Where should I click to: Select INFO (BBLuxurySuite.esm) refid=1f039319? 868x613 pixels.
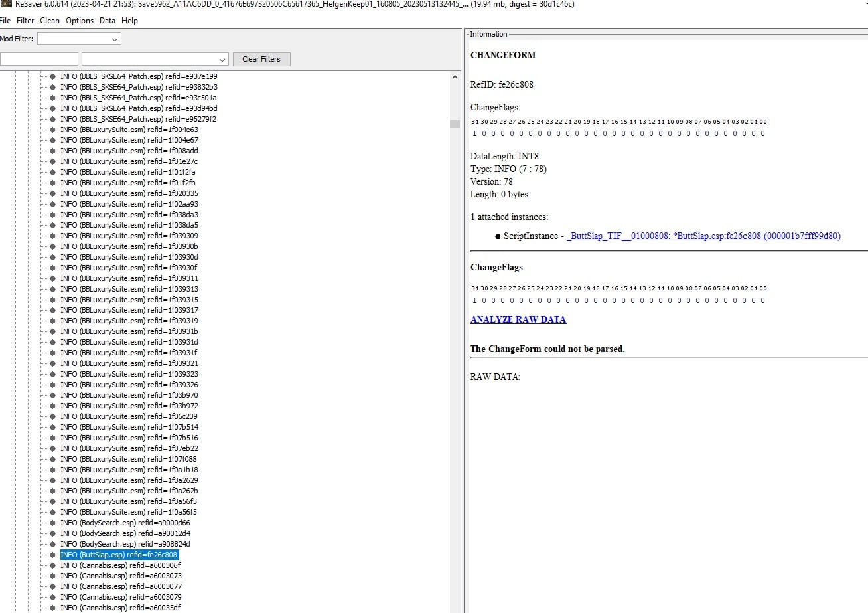point(129,321)
